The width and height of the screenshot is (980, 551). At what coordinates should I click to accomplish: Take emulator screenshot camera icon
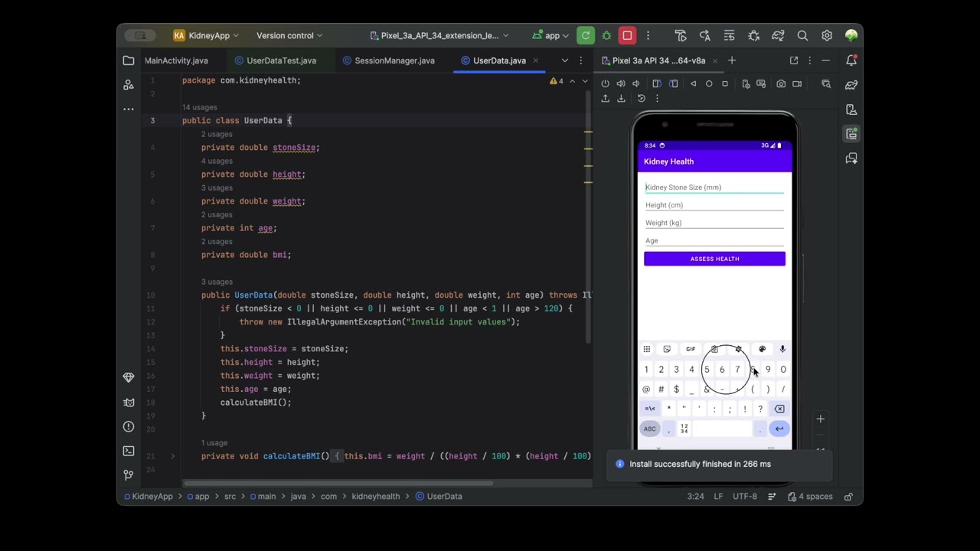point(781,83)
